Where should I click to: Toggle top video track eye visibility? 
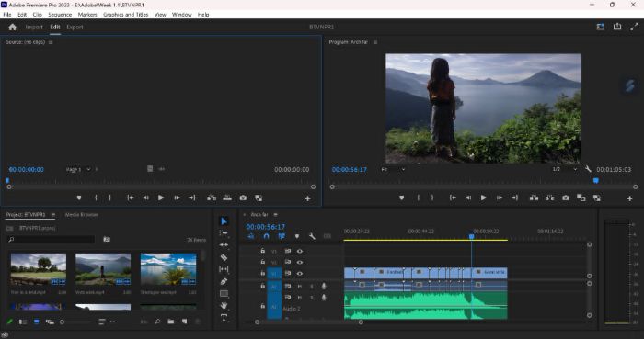coord(300,251)
